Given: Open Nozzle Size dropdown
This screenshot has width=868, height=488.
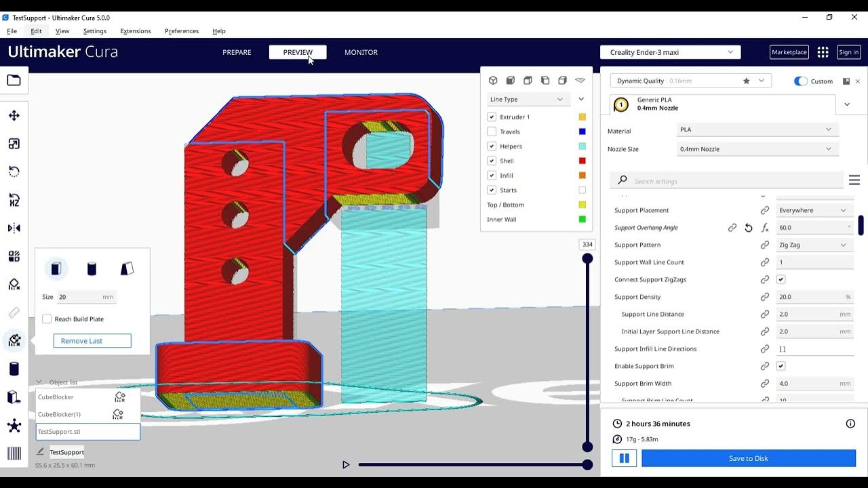Looking at the screenshot, I should (x=757, y=149).
